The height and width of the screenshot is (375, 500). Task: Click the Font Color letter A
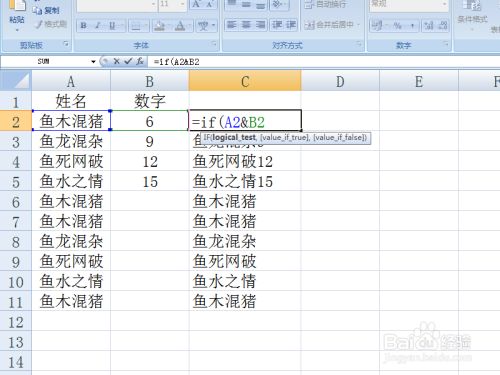click(180, 25)
